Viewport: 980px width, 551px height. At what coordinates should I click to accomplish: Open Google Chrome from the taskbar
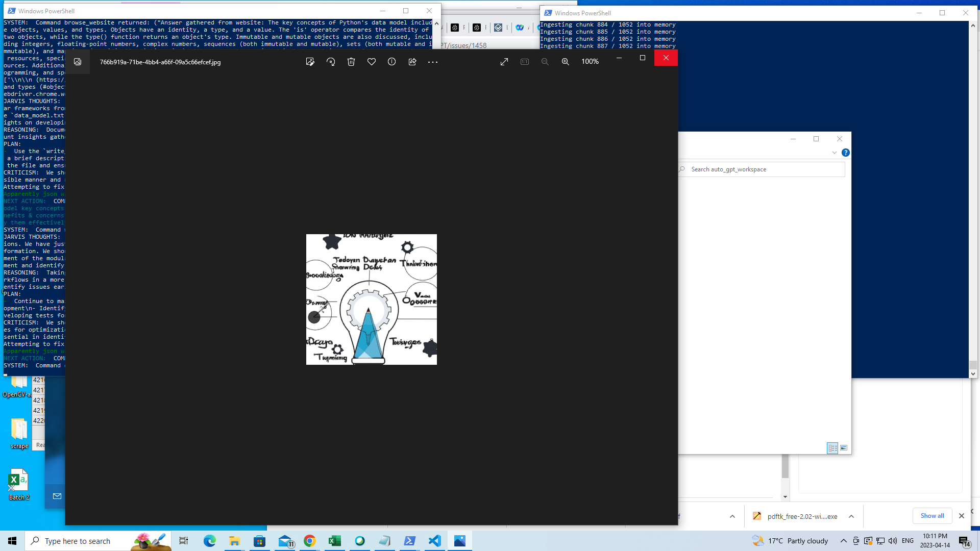[309, 541]
